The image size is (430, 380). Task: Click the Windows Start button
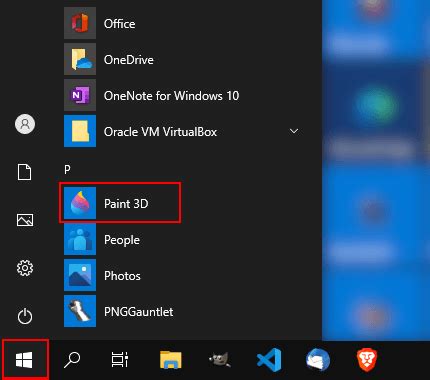pos(24,360)
